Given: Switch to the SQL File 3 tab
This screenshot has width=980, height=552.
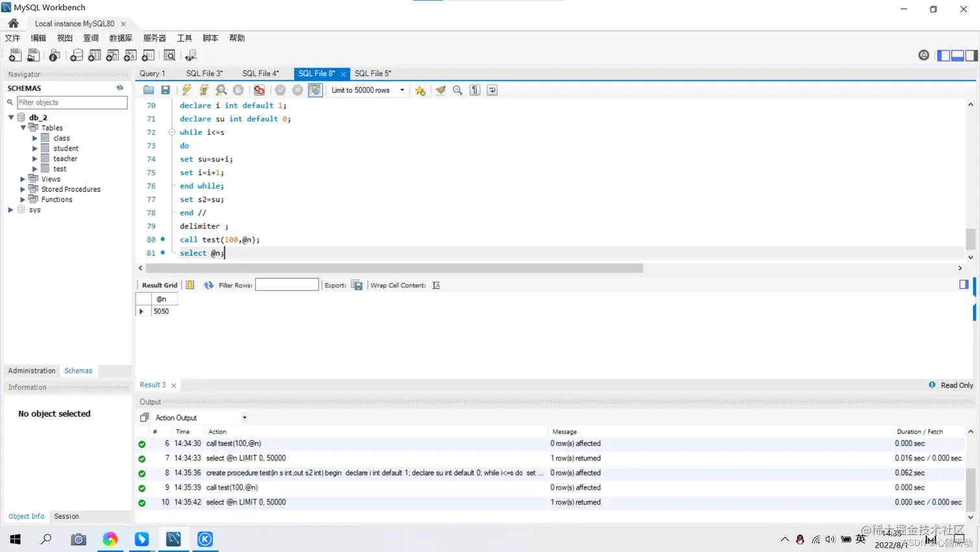Looking at the screenshot, I should point(204,73).
